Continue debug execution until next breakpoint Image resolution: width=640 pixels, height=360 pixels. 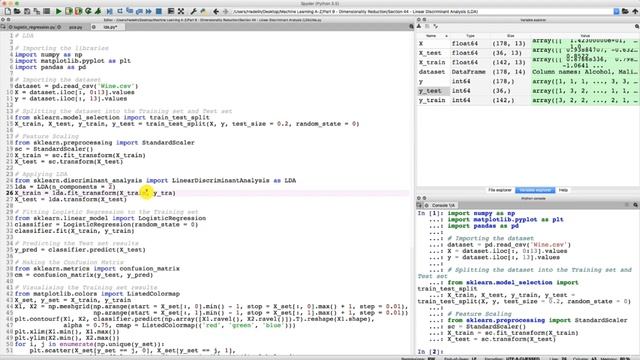(149, 11)
